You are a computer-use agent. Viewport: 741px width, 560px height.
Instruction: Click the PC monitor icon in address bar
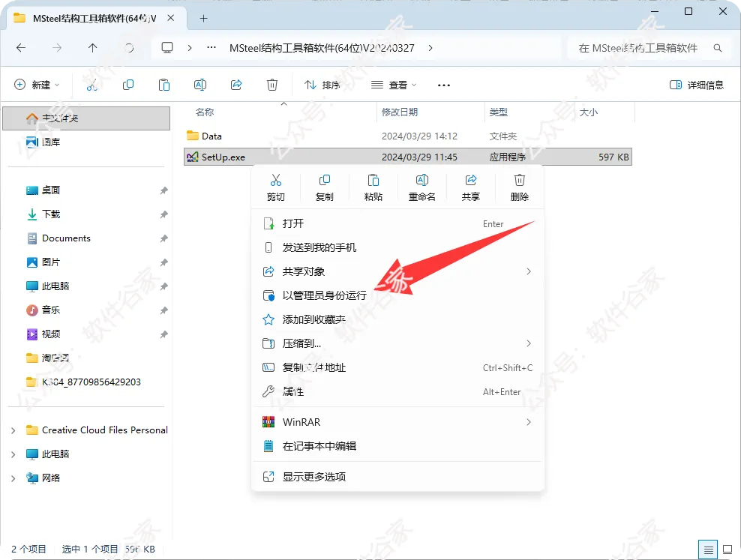pyautogui.click(x=167, y=48)
